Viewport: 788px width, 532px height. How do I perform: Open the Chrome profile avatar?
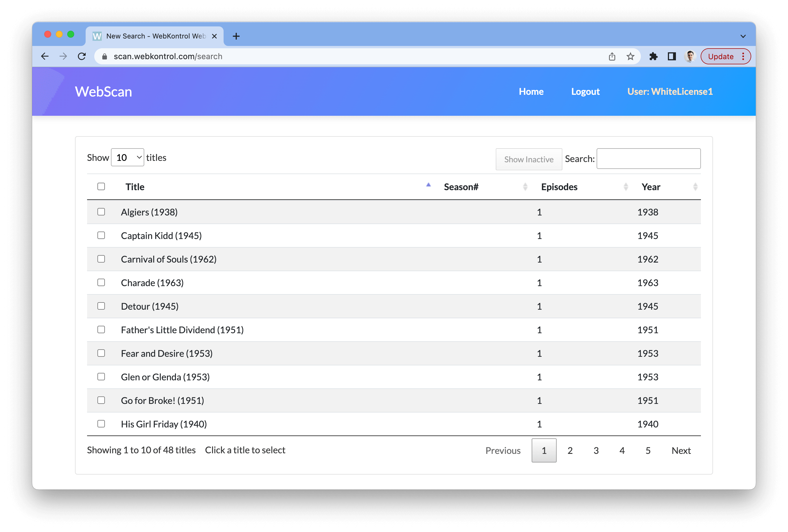click(690, 56)
